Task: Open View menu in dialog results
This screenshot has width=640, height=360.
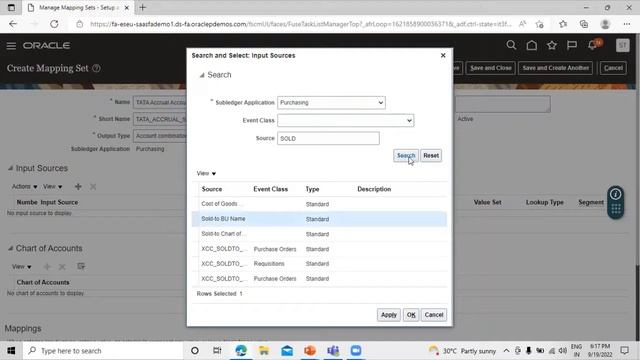Action: 206,173
